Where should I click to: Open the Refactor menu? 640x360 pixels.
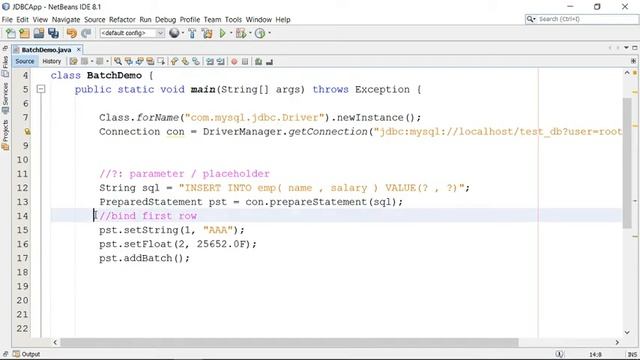122,20
